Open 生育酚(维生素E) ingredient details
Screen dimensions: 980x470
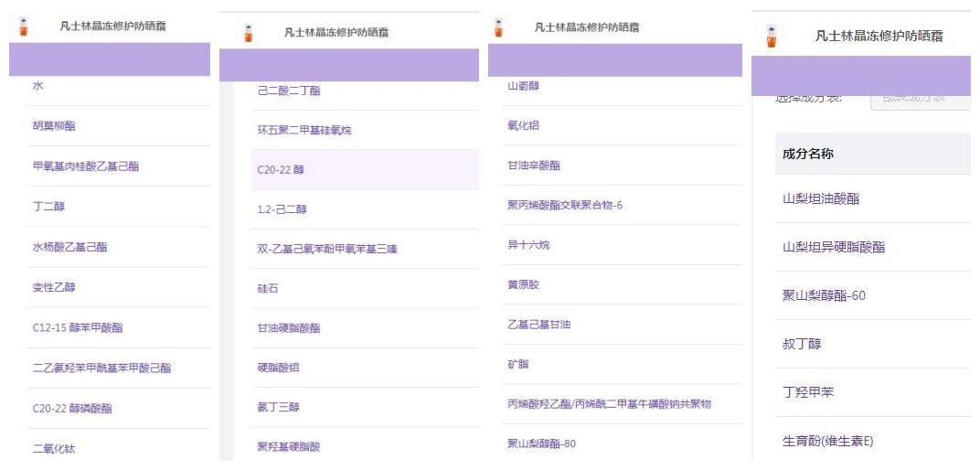coord(828,442)
